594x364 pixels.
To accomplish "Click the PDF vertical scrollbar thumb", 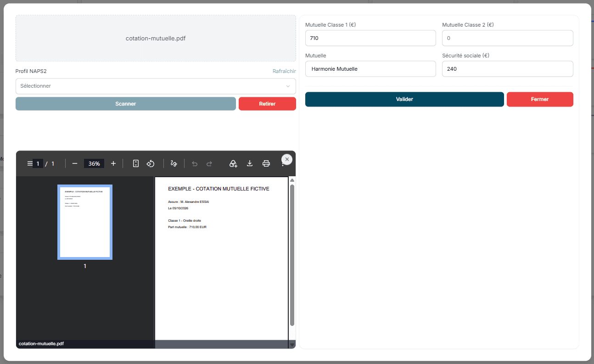I will pyautogui.click(x=292, y=255).
